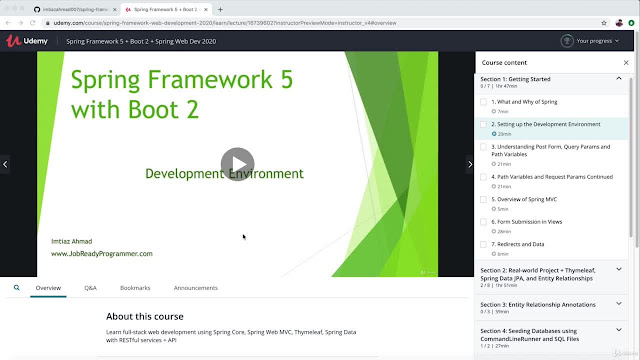The width and height of the screenshot is (640, 360).
Task: Open a new browser tab
Action: click(x=220, y=9)
